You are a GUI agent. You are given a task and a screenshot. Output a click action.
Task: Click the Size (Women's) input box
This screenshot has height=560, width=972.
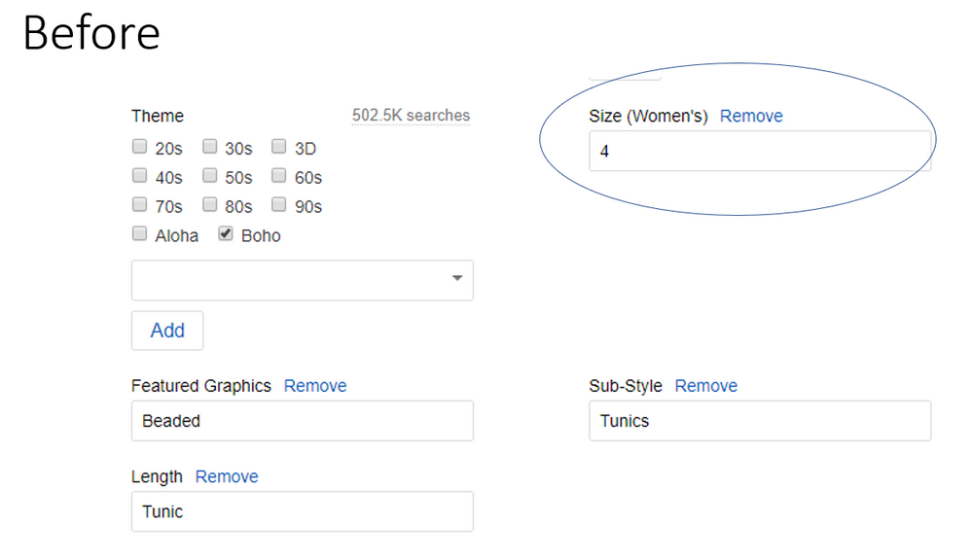point(759,152)
